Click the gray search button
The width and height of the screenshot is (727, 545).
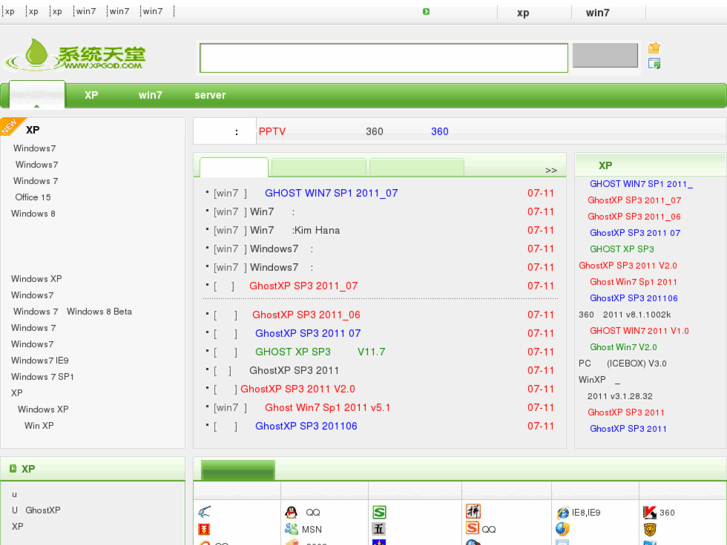tap(605, 56)
